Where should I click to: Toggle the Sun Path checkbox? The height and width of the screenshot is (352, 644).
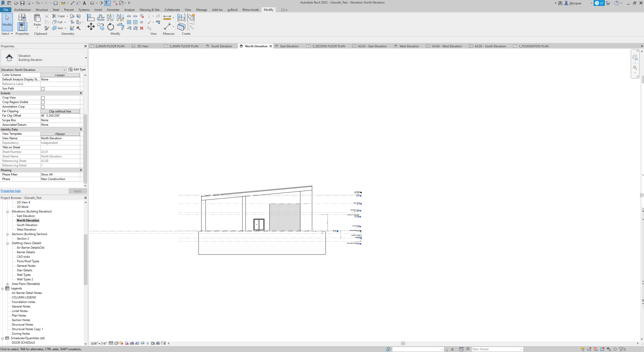(43, 89)
